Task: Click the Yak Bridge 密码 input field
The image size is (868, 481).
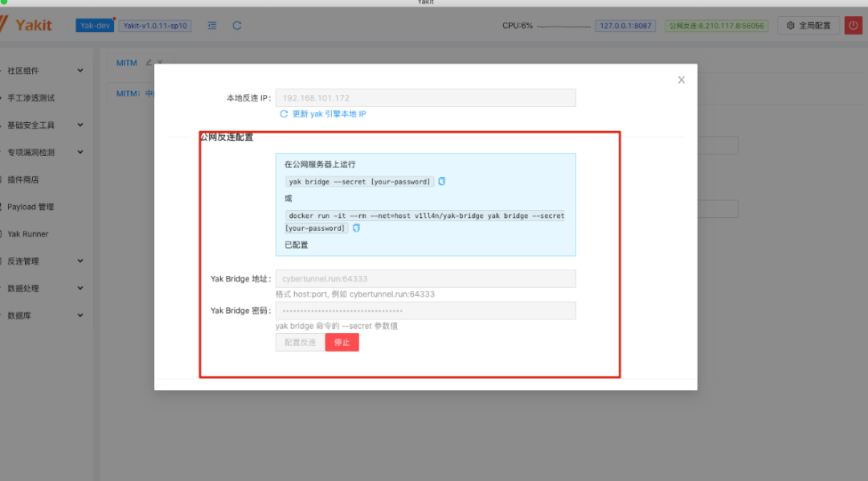Action: [x=426, y=310]
